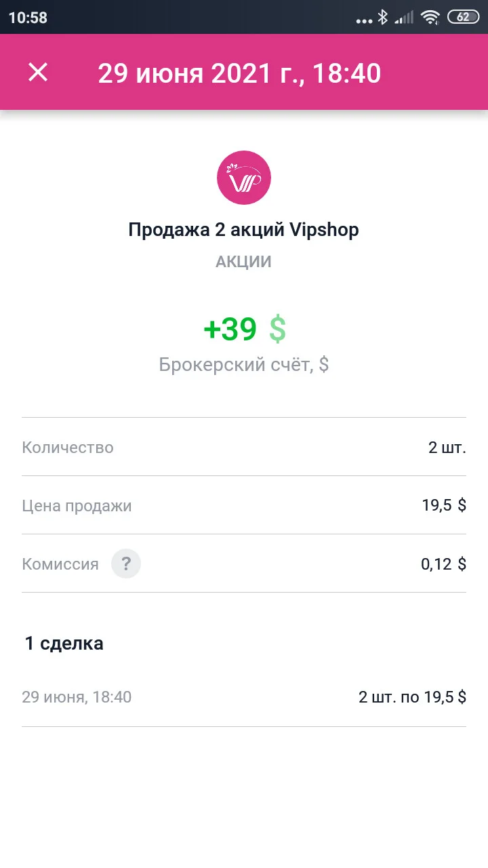
Task: Tap the three dots status bar icon
Action: tap(365, 21)
